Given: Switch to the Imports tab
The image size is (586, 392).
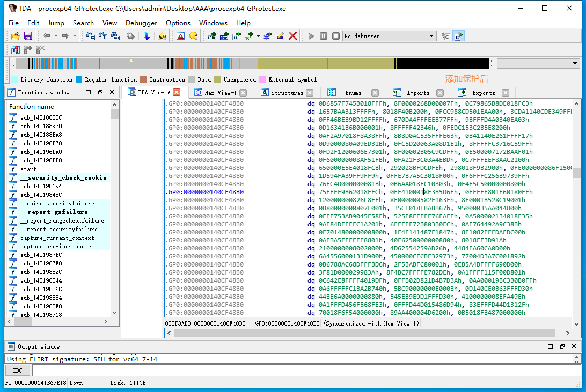Looking at the screenshot, I should 418,93.
